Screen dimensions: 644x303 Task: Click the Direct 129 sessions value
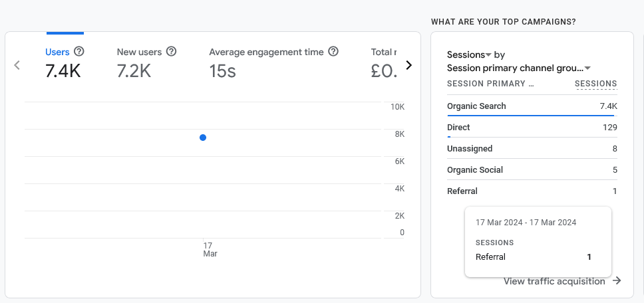[x=610, y=128]
